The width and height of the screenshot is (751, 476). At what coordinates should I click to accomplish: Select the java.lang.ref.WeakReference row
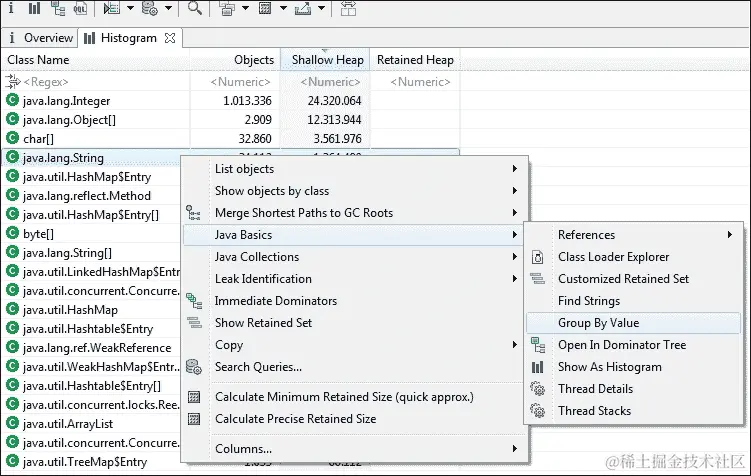point(91,348)
